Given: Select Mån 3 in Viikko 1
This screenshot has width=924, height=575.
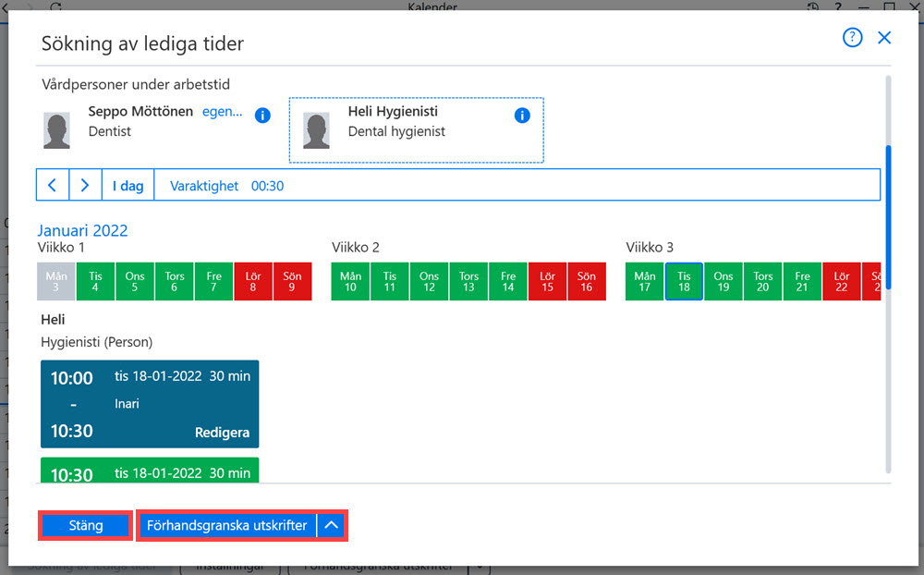Looking at the screenshot, I should (x=56, y=281).
